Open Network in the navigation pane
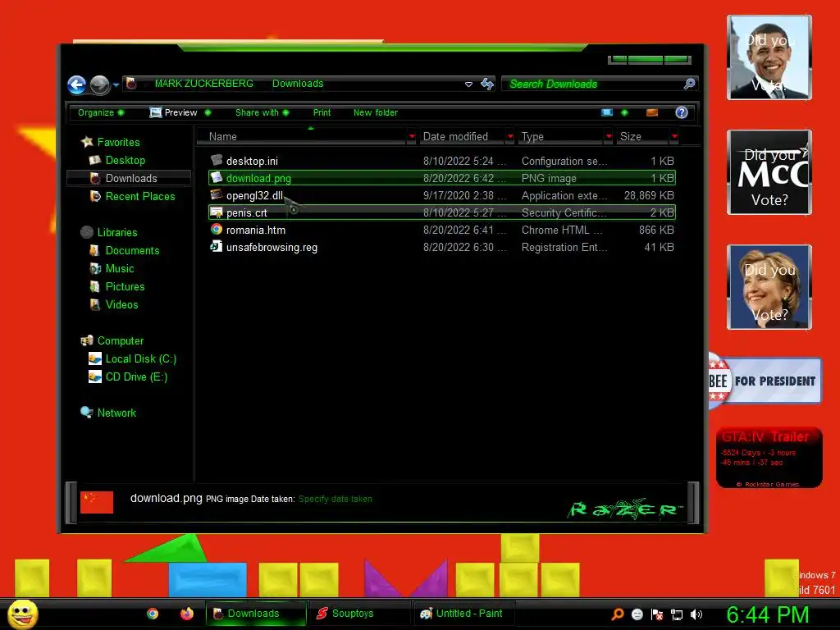Image resolution: width=840 pixels, height=630 pixels. (116, 413)
